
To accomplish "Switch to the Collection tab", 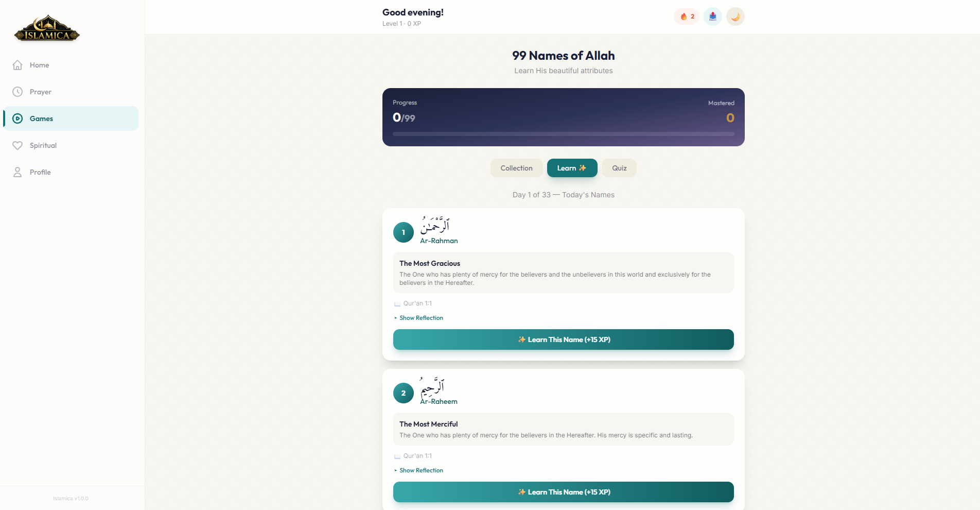I will (x=516, y=168).
